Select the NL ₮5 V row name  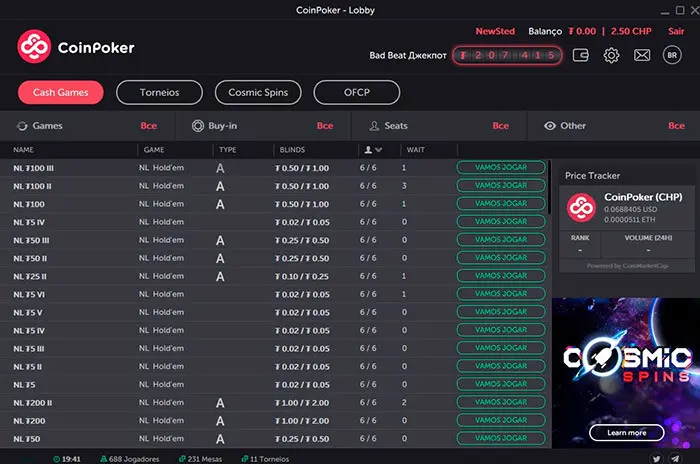click(28, 313)
